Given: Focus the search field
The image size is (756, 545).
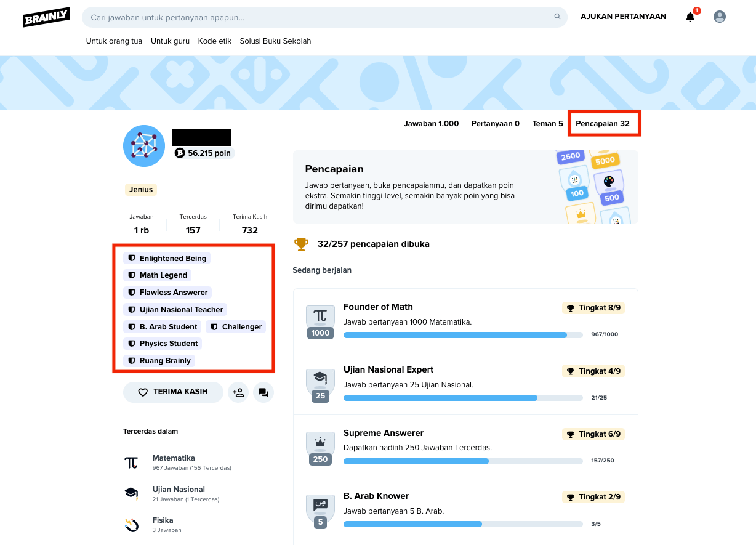Looking at the screenshot, I should tap(324, 17).
